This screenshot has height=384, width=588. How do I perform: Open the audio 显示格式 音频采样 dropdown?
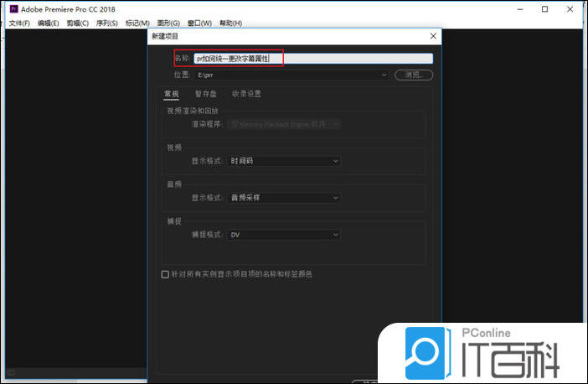284,198
